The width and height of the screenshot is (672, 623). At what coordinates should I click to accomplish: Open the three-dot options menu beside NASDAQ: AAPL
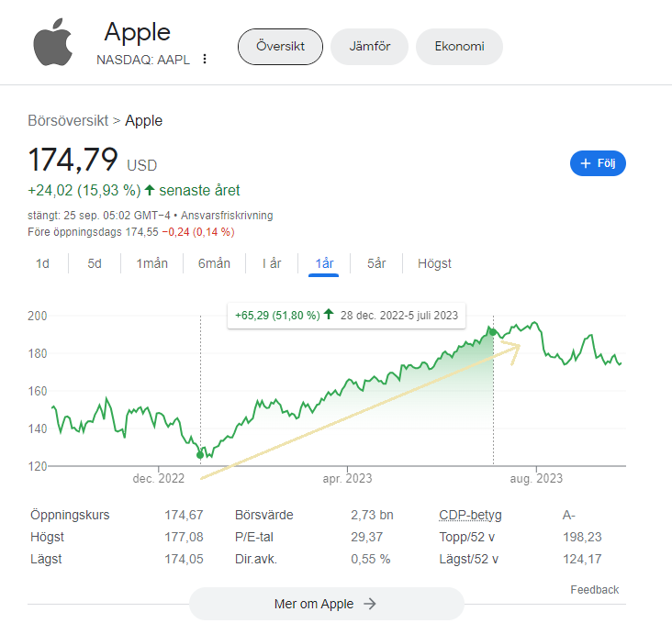click(x=205, y=60)
